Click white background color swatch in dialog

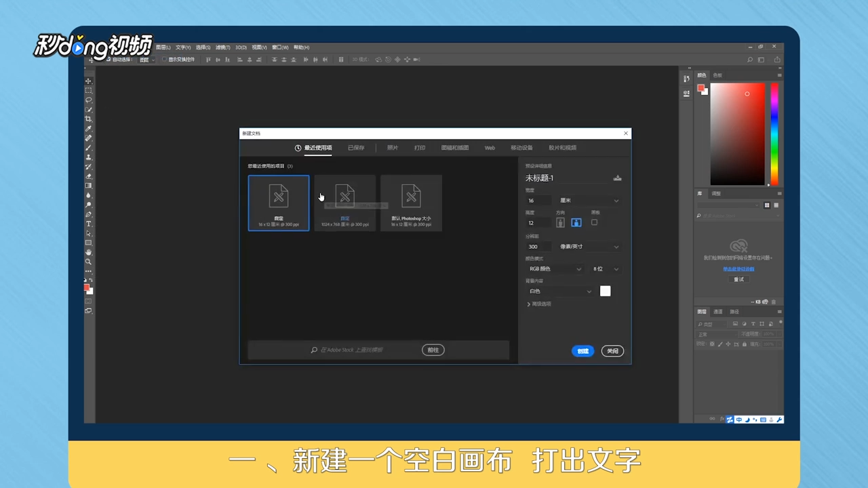click(606, 291)
